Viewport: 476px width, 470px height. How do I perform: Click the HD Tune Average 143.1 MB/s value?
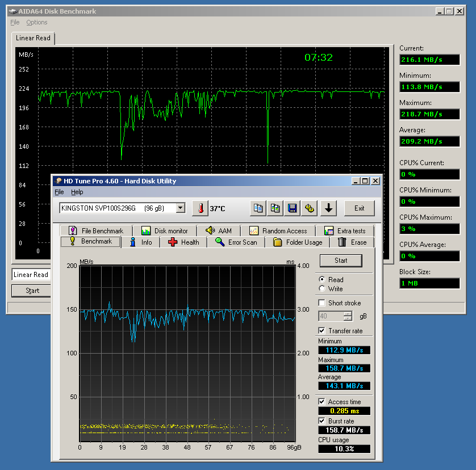(344, 386)
